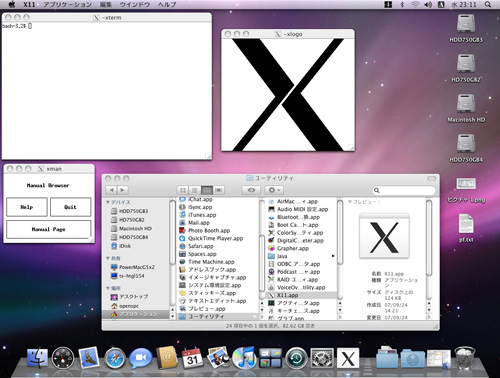Open System Preferences gear in Dock
Image resolution: width=500 pixels, height=378 pixels.
pos(322,358)
